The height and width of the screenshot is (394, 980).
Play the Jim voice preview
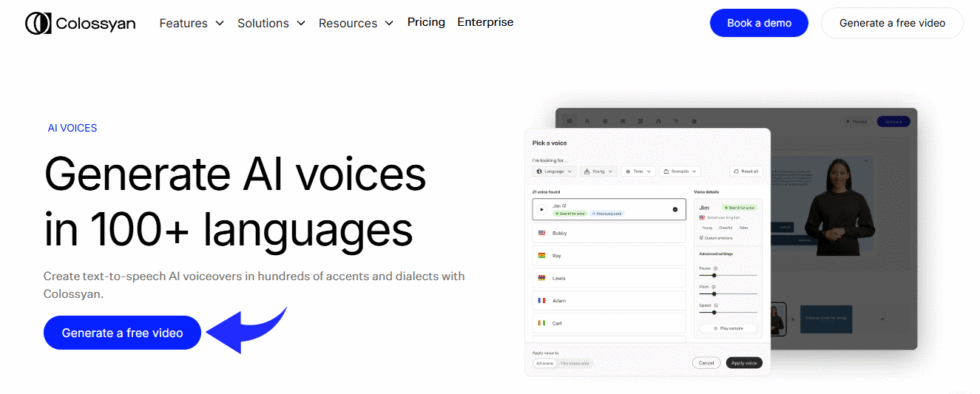click(x=542, y=210)
